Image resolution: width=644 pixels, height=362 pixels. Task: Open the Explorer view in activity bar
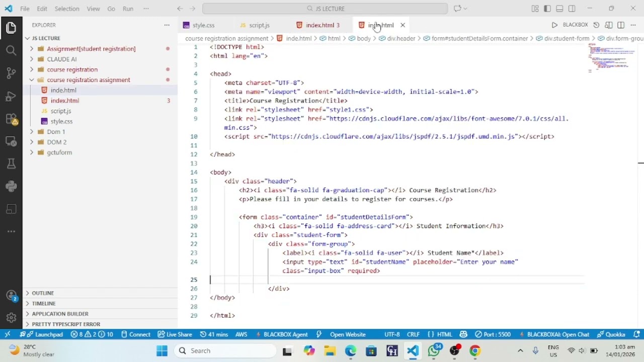[x=11, y=28]
